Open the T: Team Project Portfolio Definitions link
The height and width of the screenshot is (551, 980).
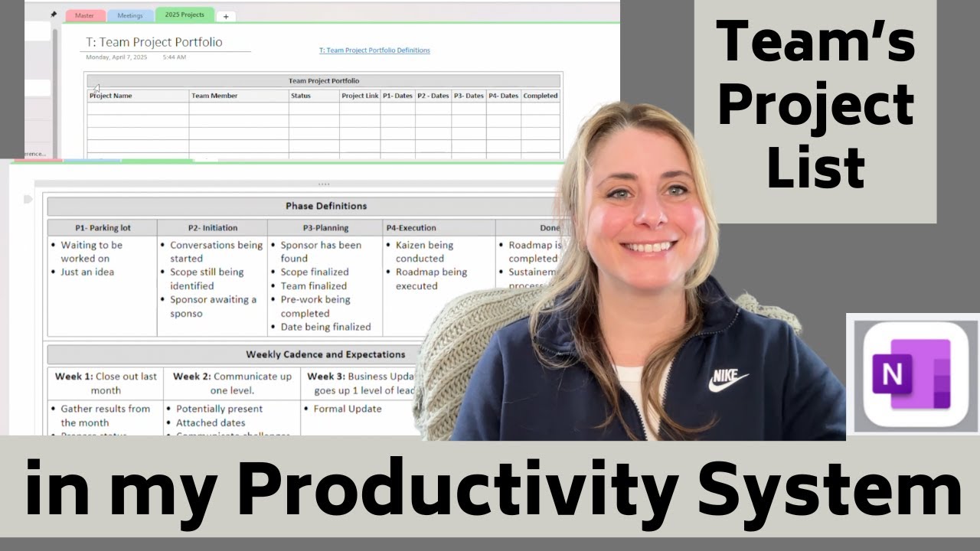[374, 51]
